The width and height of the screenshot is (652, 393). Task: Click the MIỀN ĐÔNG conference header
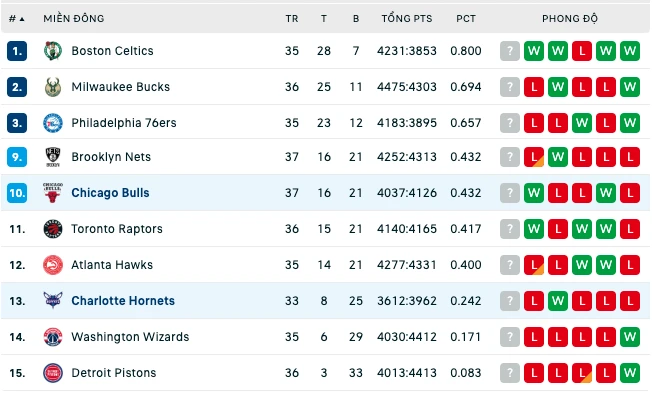(74, 19)
